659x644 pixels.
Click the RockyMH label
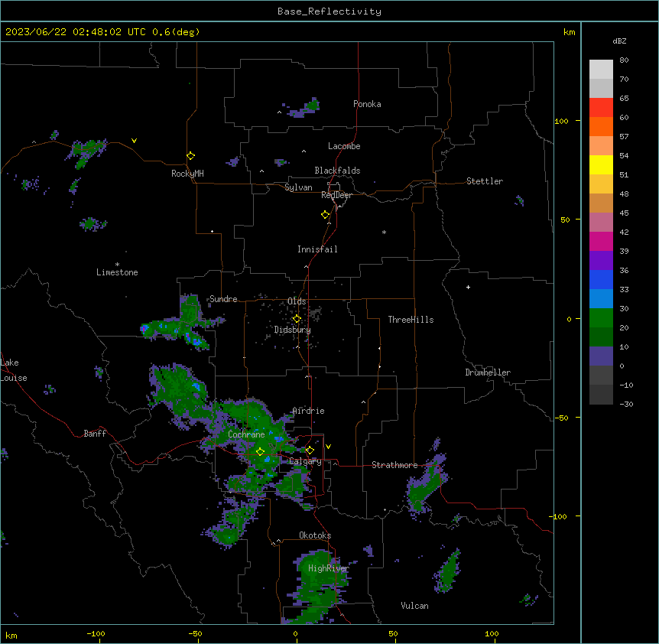[187, 174]
